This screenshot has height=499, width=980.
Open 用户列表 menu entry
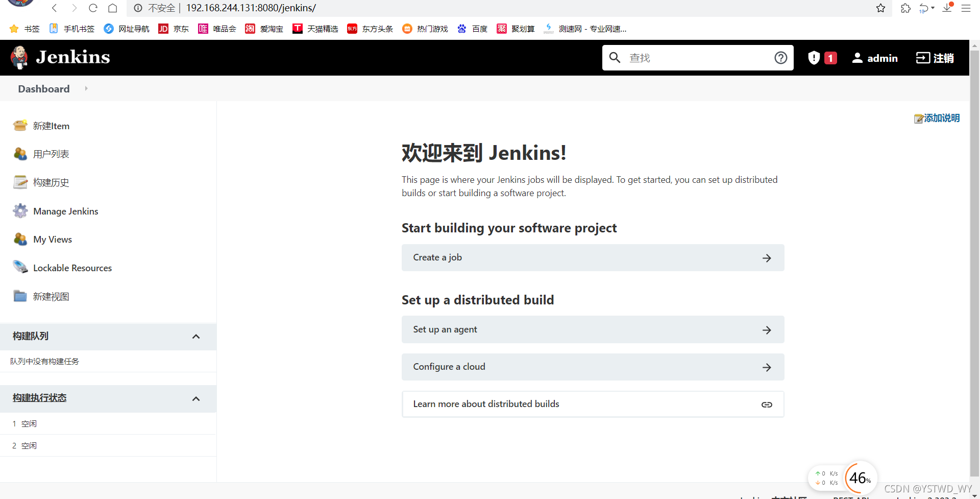[x=51, y=154]
